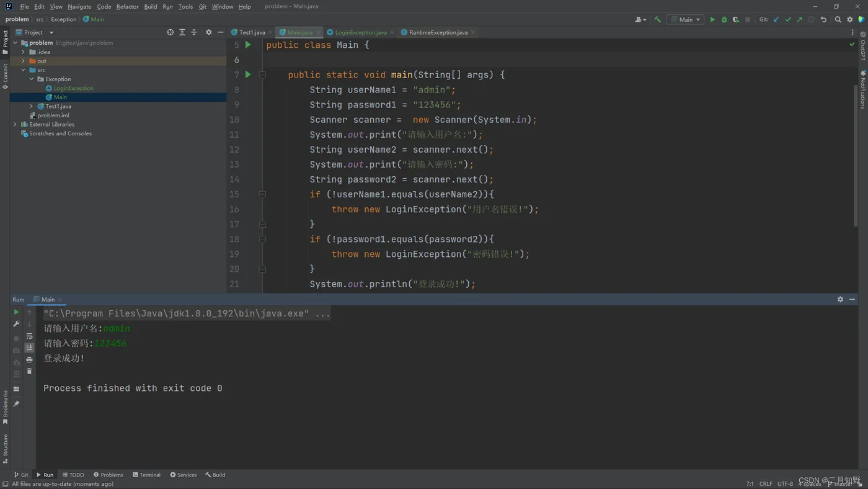Viewport: 868px width, 489px height.
Task: Open IDE settings gear in top toolbar
Action: pos(850,19)
